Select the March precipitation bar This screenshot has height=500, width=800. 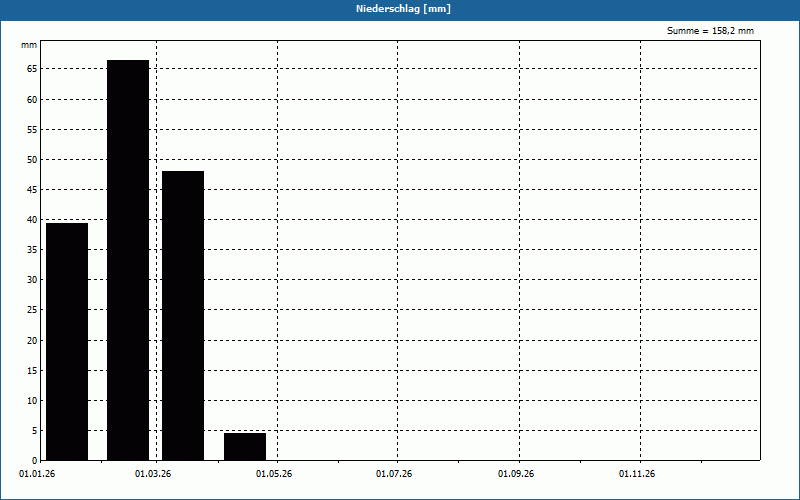(x=183, y=315)
